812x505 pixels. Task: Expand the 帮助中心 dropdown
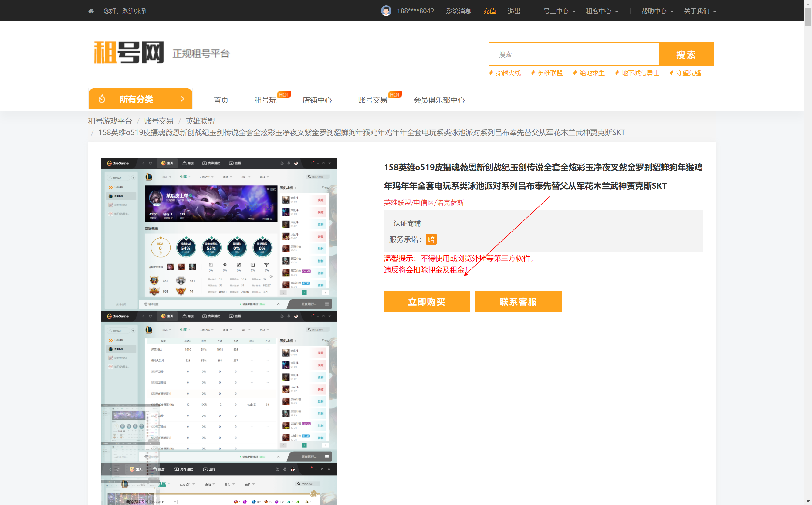tap(657, 11)
